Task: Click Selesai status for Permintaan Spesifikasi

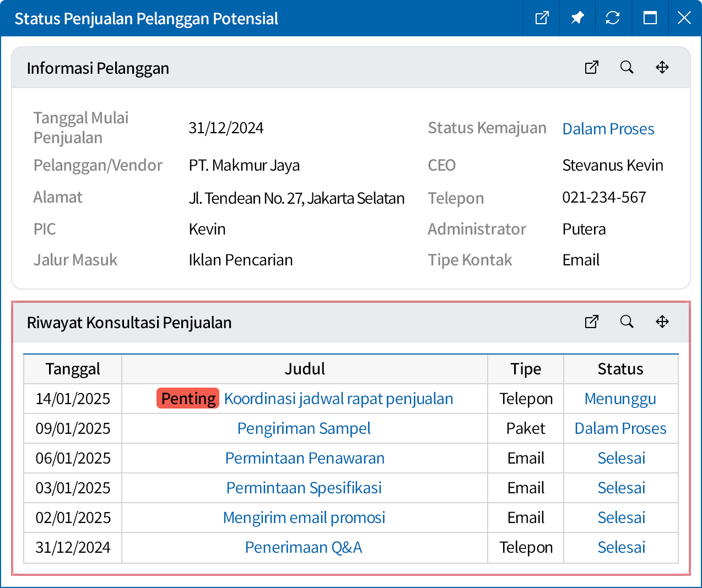Action: coord(622,488)
